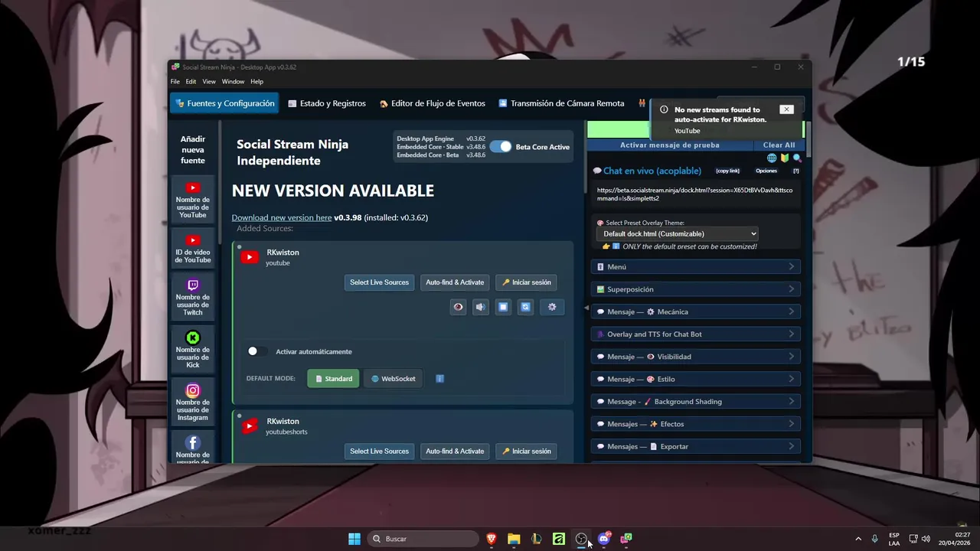Open the View menu
Screen dimensions: 980x551
coord(209,82)
